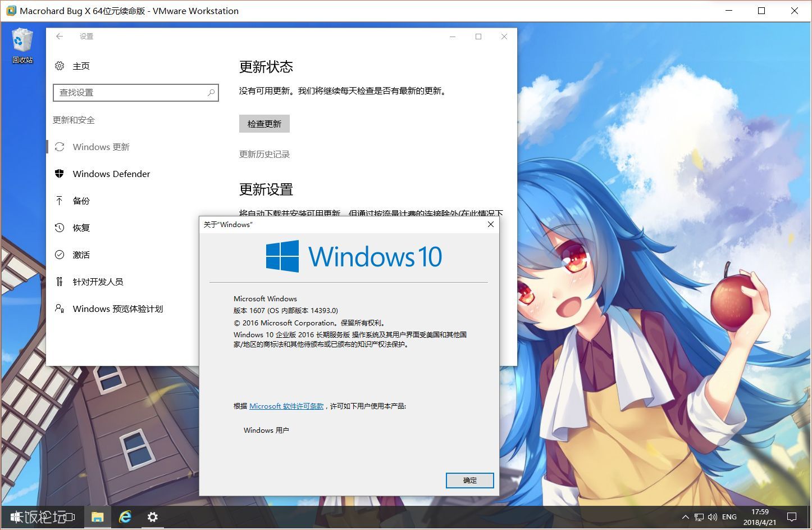Click the 版本 1607 version text
Screen dimensions: 812x530
pyautogui.click(x=286, y=310)
